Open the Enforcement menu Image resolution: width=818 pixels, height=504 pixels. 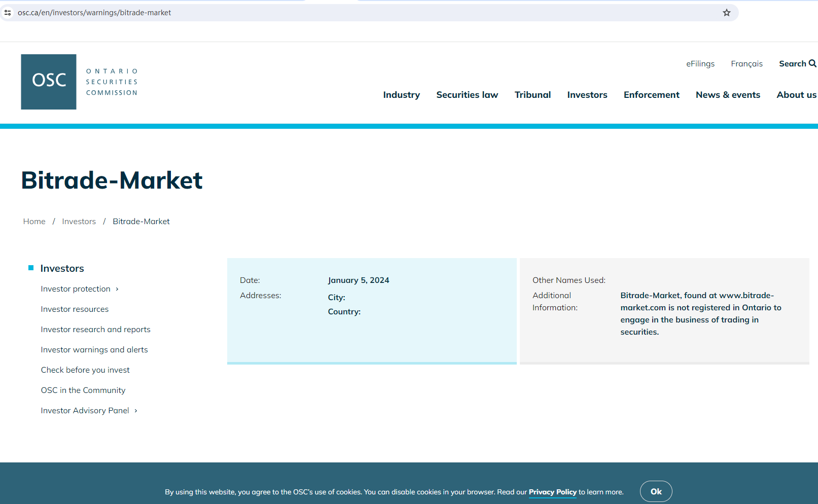click(x=651, y=95)
